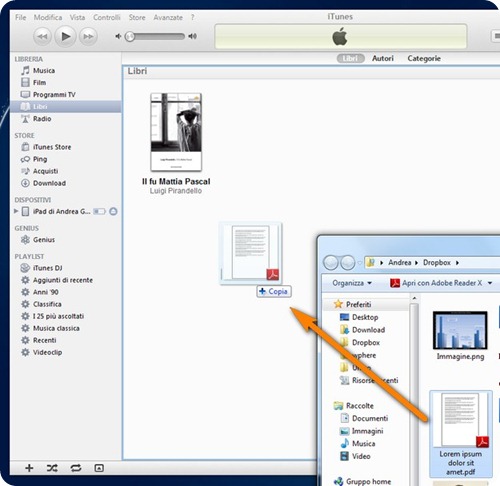Open the Aggiunti di recente playlist
500x486 pixels.
pos(63,280)
